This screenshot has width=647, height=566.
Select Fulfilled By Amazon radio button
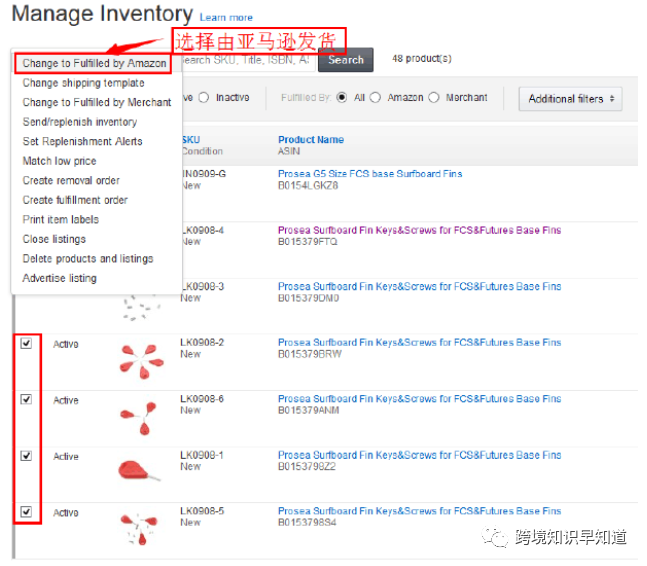[x=375, y=97]
